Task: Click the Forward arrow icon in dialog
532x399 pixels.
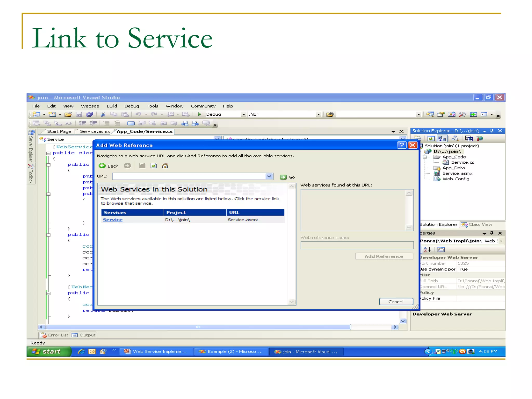Action: click(x=127, y=166)
